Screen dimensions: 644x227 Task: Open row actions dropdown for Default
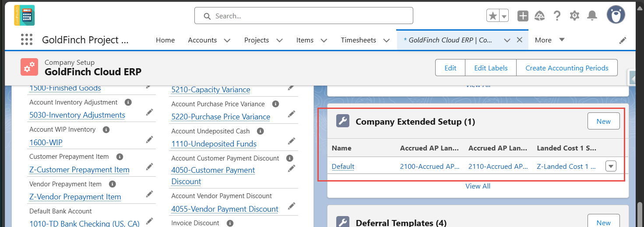click(611, 166)
